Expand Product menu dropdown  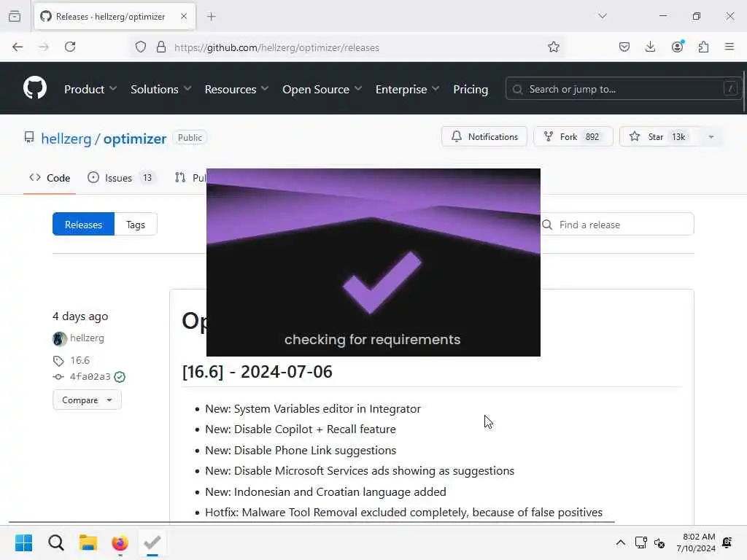point(90,89)
